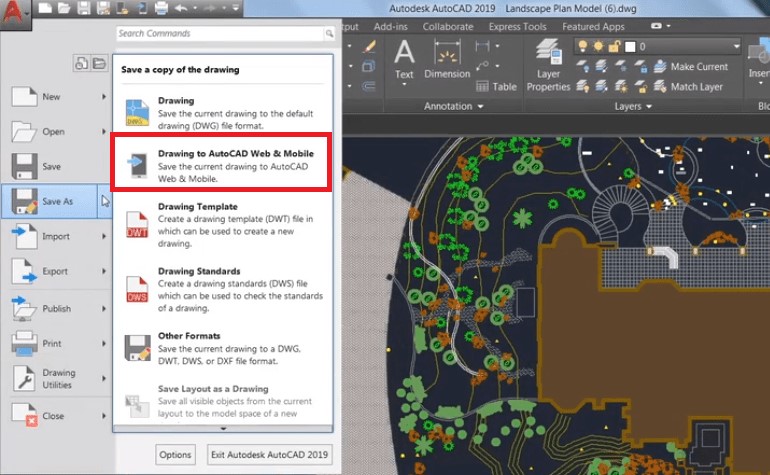Switch to the Featured Apps ribbon tab

pos(593,27)
